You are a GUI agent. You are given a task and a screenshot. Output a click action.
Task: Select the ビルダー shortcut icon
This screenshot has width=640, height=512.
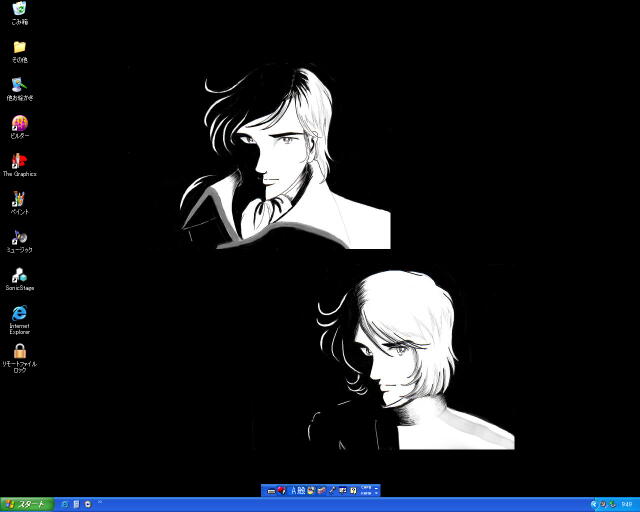click(x=20, y=127)
